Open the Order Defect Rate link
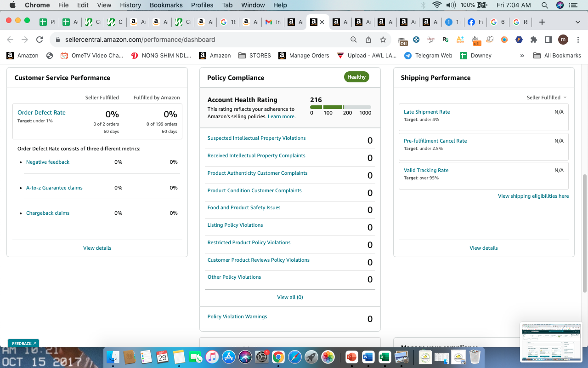 [41, 113]
